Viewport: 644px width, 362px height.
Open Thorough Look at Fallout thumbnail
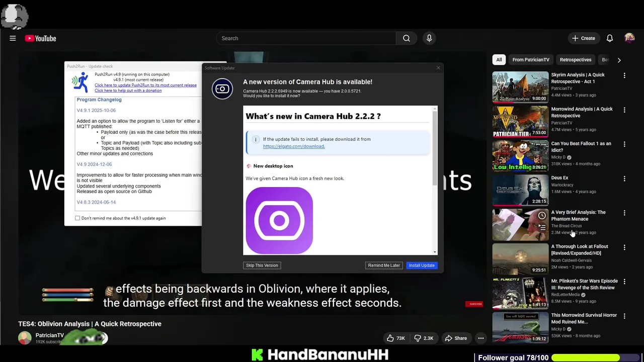520,259
